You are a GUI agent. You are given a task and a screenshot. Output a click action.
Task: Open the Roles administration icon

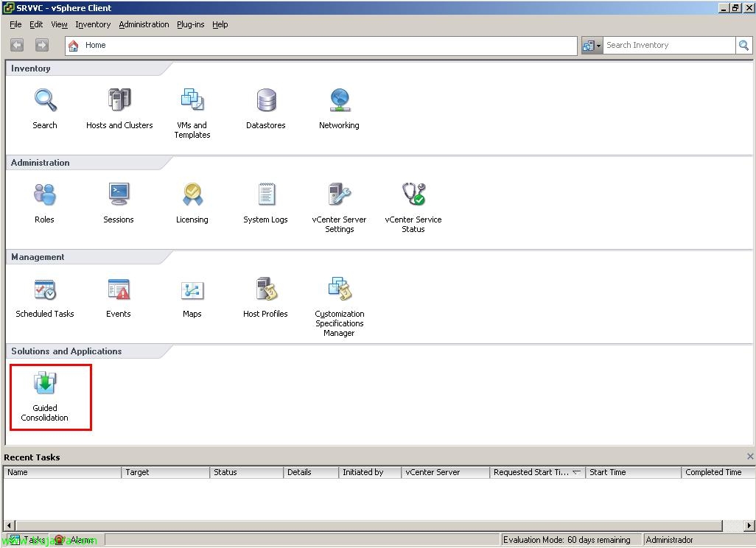44,203
